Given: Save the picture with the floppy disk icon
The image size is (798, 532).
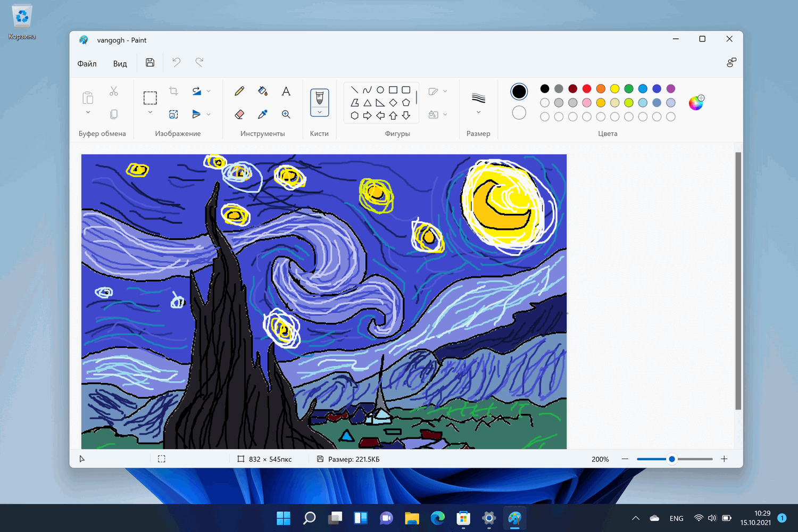Looking at the screenshot, I should coord(150,62).
